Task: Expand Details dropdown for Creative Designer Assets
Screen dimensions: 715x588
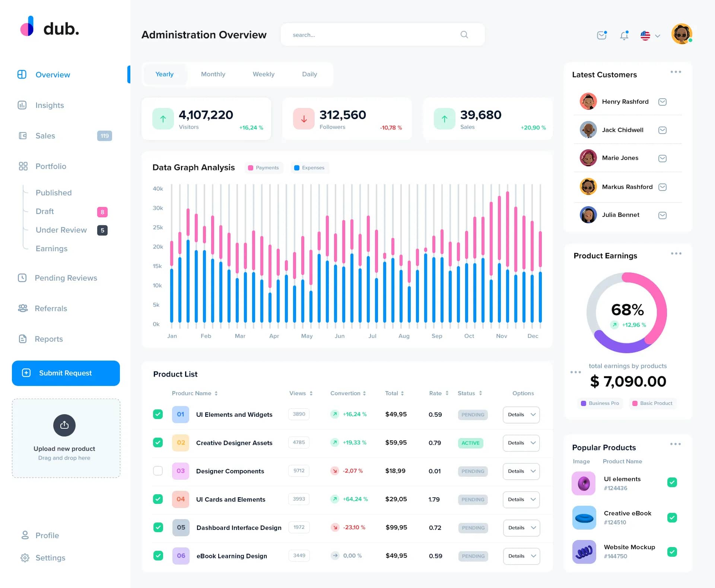Action: point(521,443)
